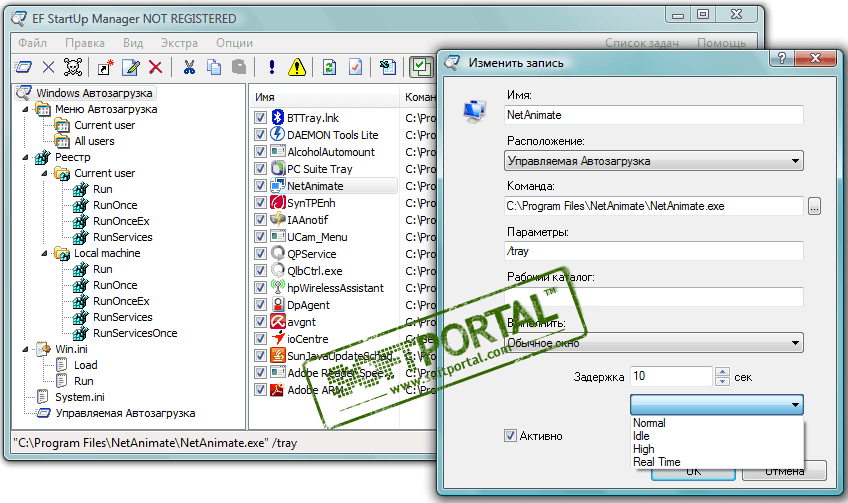Click the green refresh document icon
The width and height of the screenshot is (848, 503).
point(329,67)
